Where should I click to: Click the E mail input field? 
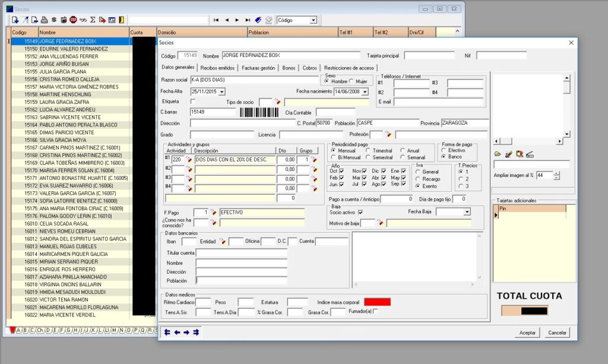pyautogui.click(x=439, y=102)
